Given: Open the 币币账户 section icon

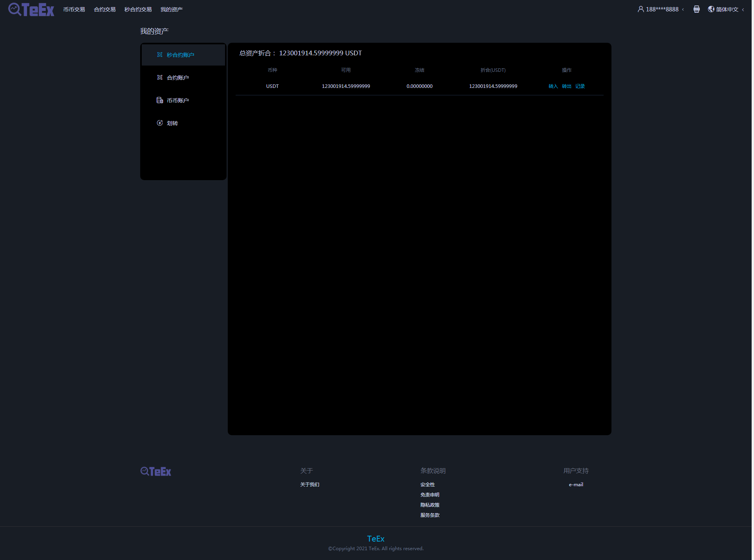Looking at the screenshot, I should (x=160, y=100).
